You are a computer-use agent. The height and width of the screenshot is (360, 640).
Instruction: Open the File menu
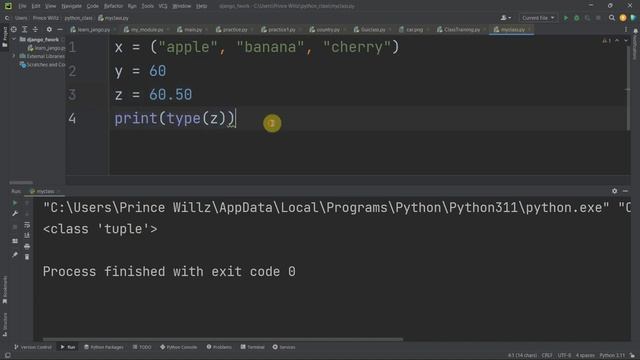[x=22, y=6]
